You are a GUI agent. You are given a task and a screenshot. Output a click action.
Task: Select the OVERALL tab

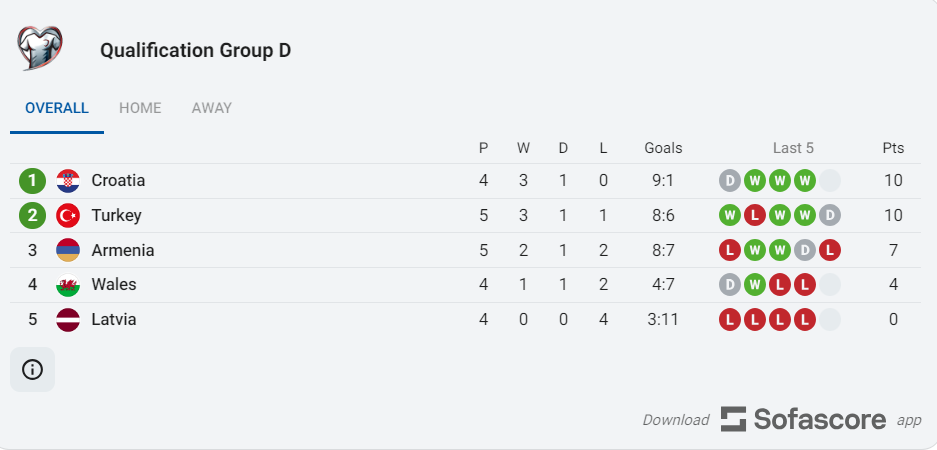pos(57,108)
